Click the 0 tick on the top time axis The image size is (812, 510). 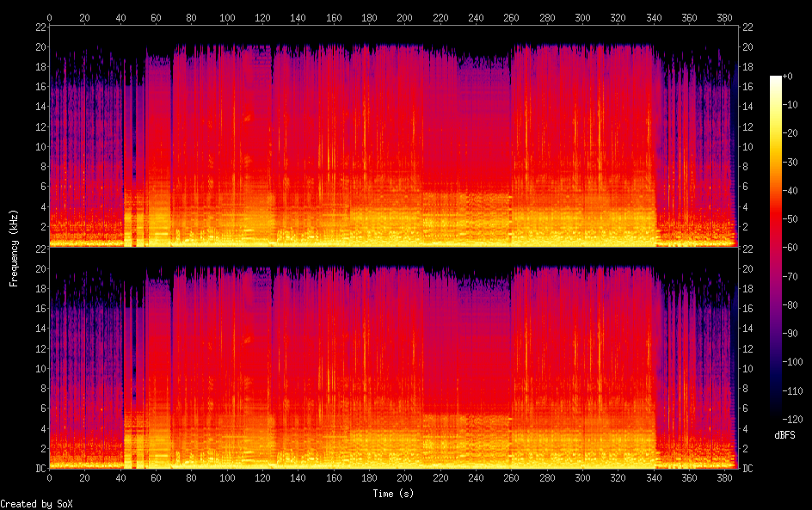(x=49, y=17)
